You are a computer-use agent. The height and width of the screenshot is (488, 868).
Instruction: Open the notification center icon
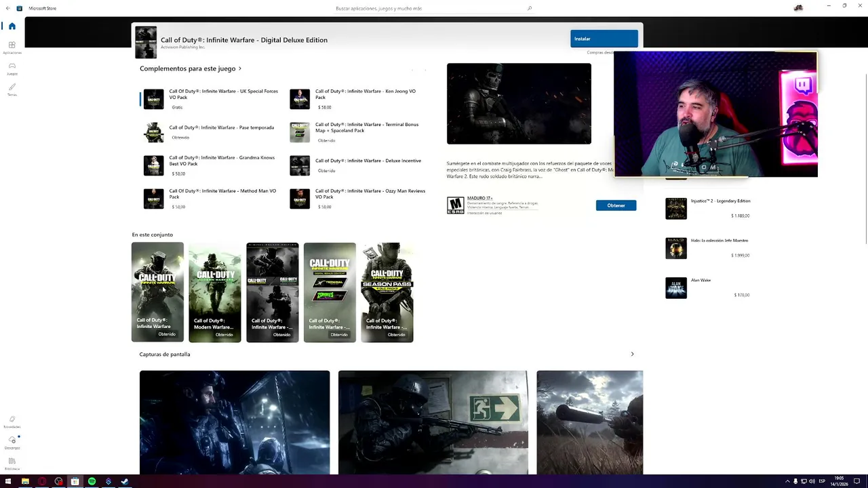tap(856, 481)
